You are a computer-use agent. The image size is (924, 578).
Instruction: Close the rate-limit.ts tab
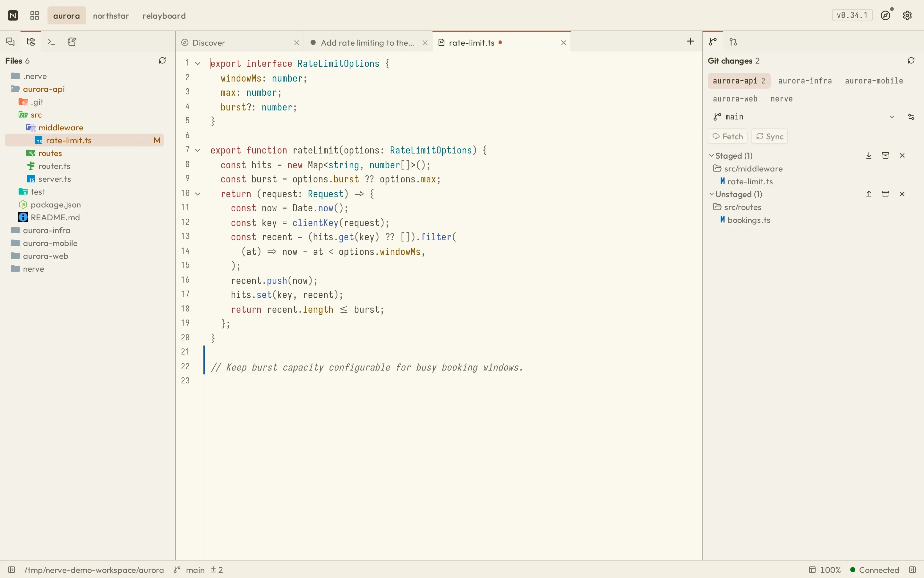point(563,43)
